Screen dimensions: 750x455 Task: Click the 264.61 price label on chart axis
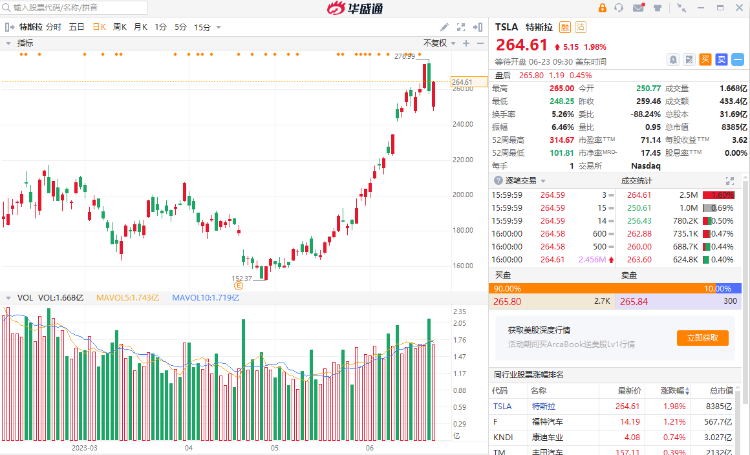(468, 82)
